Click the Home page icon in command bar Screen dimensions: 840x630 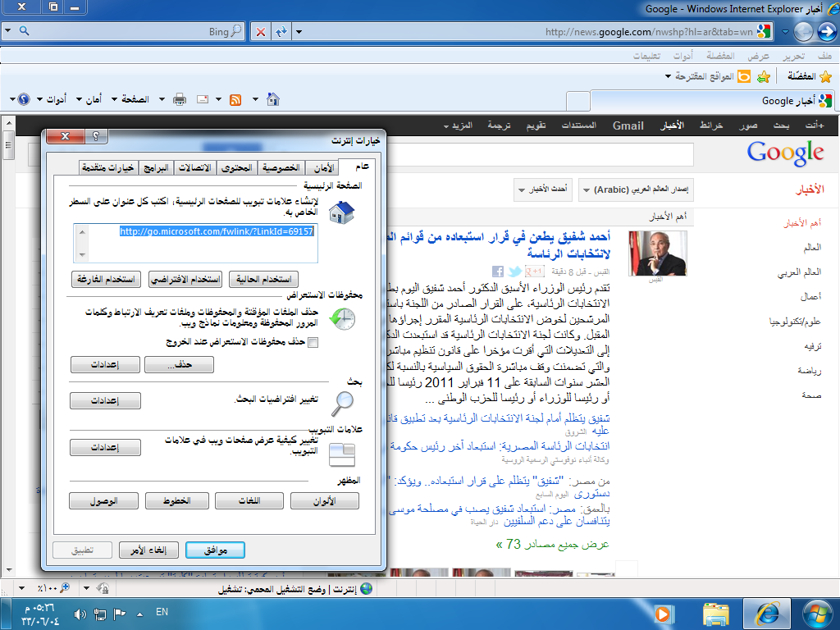[x=273, y=99]
